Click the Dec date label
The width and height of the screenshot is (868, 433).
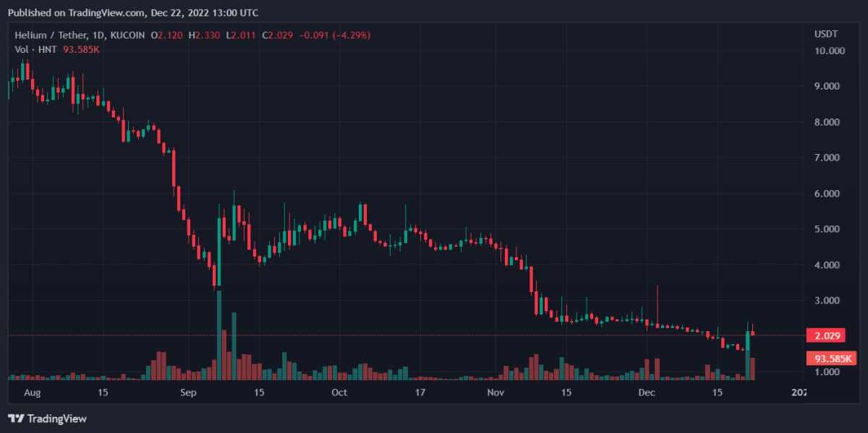coord(647,393)
